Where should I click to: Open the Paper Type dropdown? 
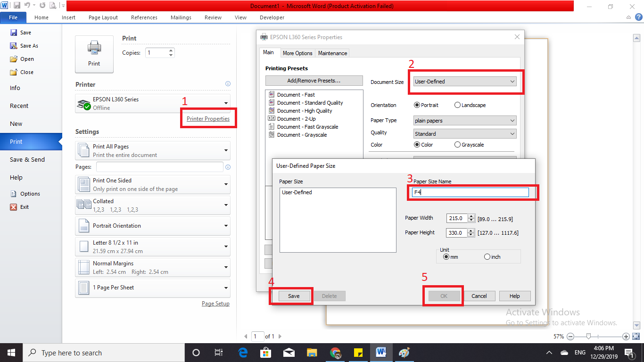click(x=465, y=121)
